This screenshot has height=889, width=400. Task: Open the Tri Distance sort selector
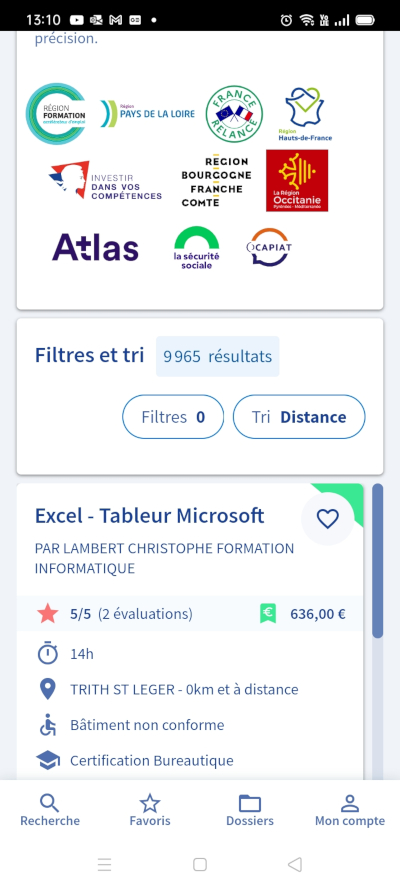click(299, 417)
